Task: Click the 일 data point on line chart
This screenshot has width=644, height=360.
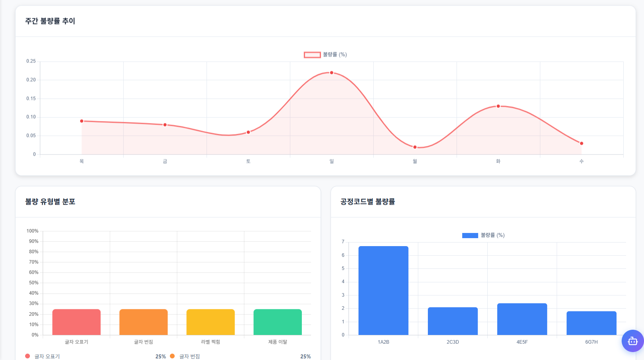Action: [331, 73]
